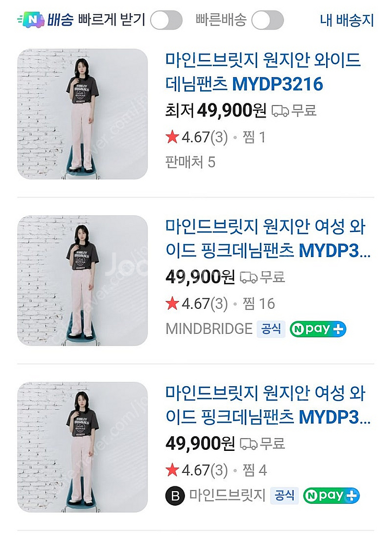
Task: Click star rating icon of first product
Action: [172, 137]
